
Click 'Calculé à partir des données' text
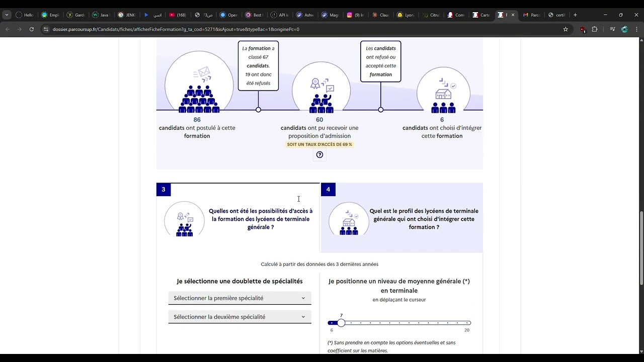click(319, 264)
